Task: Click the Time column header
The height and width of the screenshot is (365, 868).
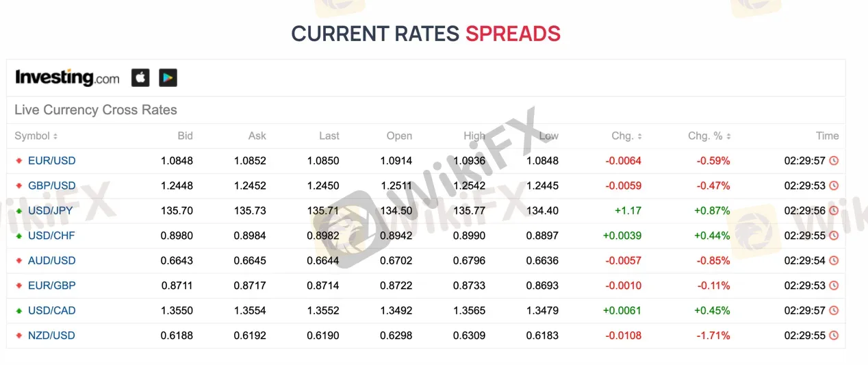Action: click(827, 136)
